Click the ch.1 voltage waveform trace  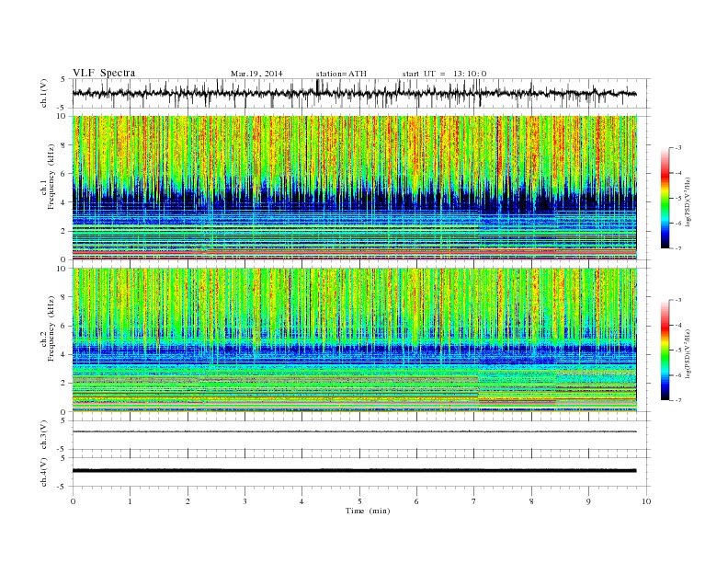(355, 93)
